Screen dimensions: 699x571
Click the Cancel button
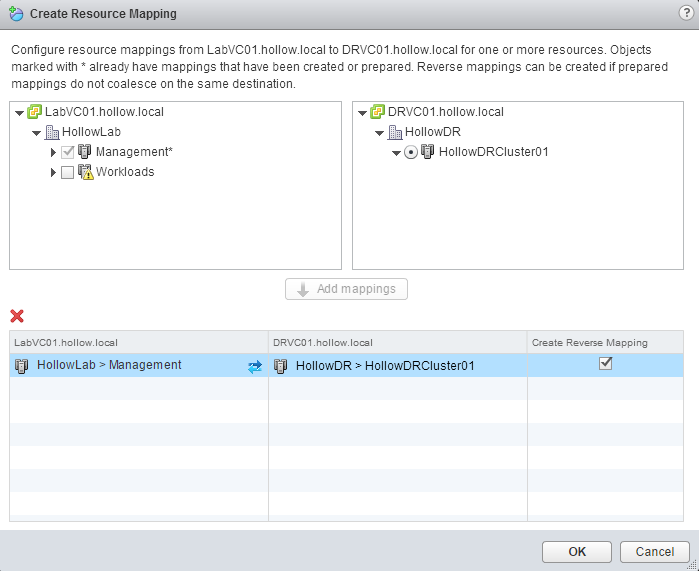point(654,551)
